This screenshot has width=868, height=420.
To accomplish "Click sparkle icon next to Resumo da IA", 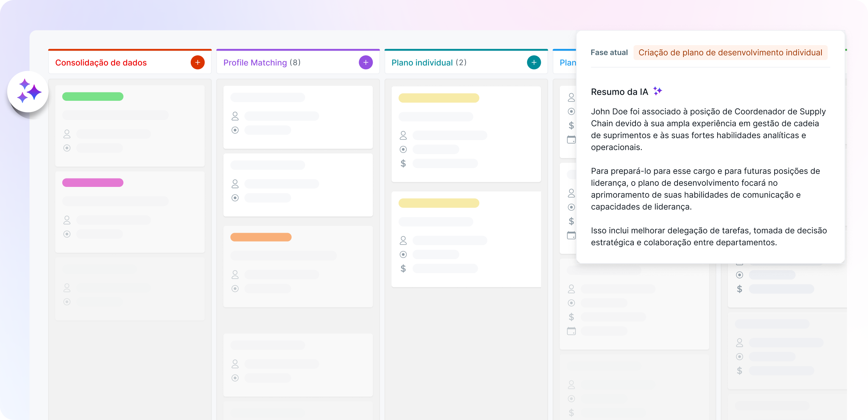I will [x=658, y=91].
